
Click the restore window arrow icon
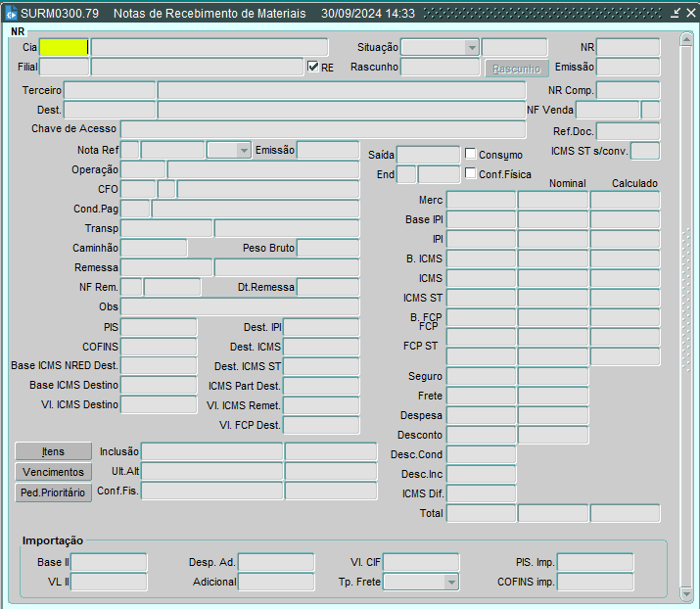click(674, 14)
